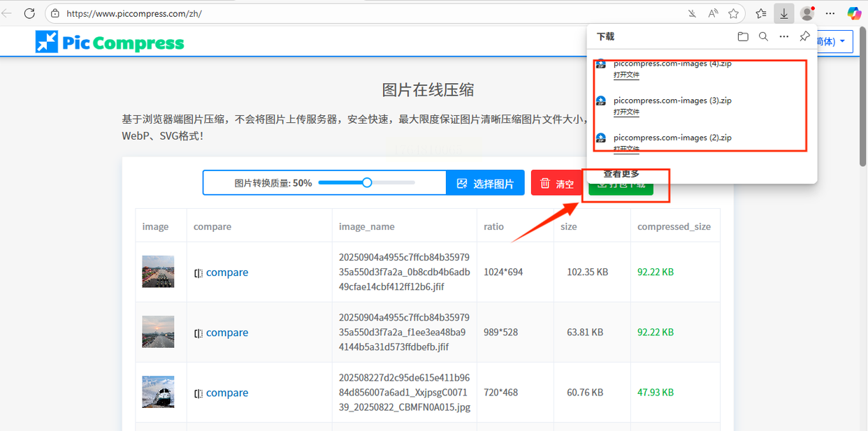This screenshot has width=868, height=431.
Task: Search downloads with the magnifier icon
Action: pos(763,36)
